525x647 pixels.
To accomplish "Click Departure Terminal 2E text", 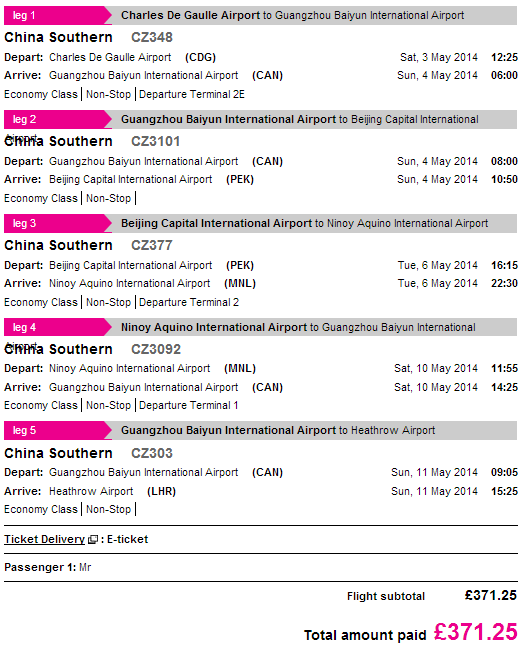I will coord(192,94).
